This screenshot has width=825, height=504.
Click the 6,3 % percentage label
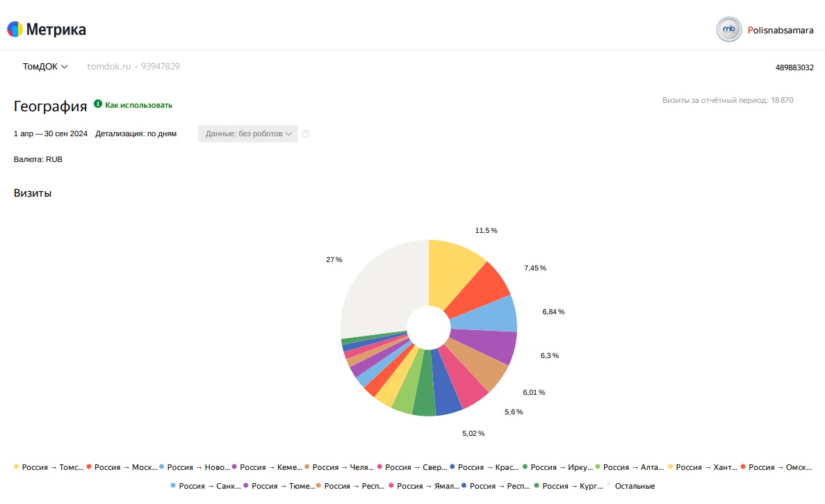coord(550,356)
